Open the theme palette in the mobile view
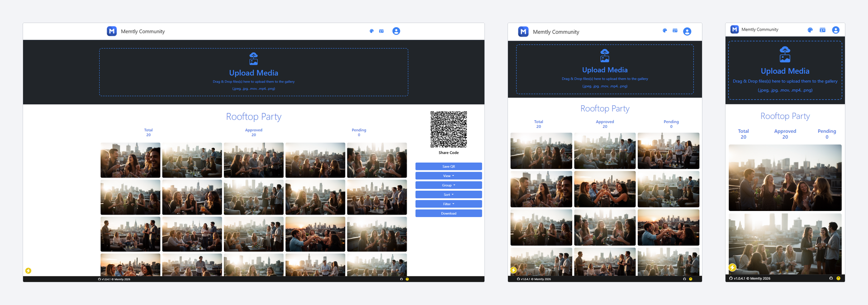This screenshot has width=868, height=305. click(810, 30)
